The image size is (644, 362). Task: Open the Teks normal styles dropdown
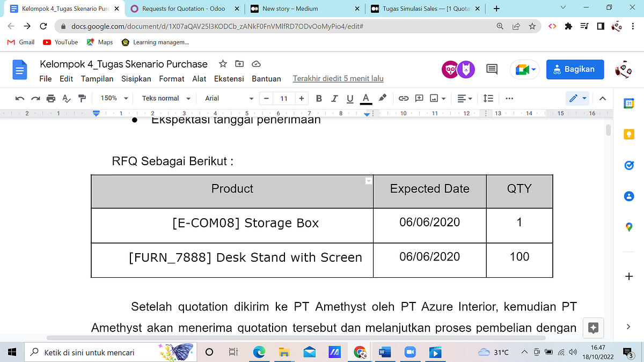(x=165, y=98)
